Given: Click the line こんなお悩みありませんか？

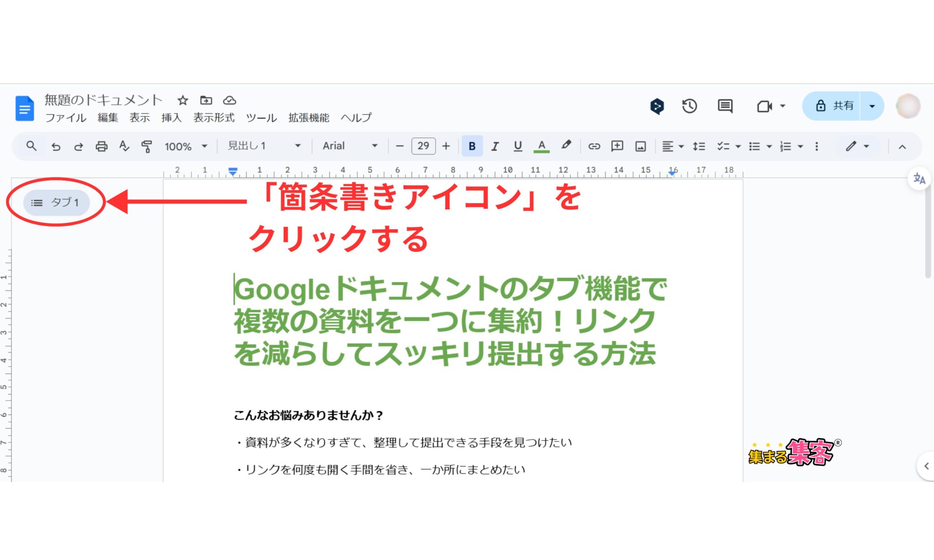Looking at the screenshot, I should coord(308,415).
